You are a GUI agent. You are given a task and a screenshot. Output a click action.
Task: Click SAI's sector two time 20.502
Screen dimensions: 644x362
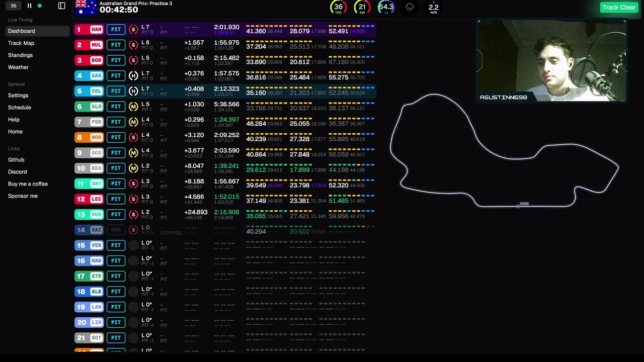pyautogui.click(x=299, y=231)
